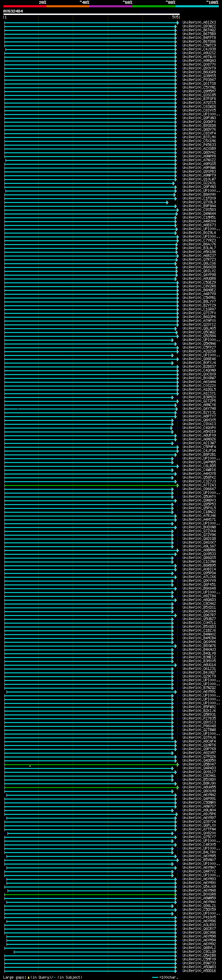Click arrowhead of green A7TZ43 bar
The width and height of the screenshot is (222, 980).
click(178, 486)
